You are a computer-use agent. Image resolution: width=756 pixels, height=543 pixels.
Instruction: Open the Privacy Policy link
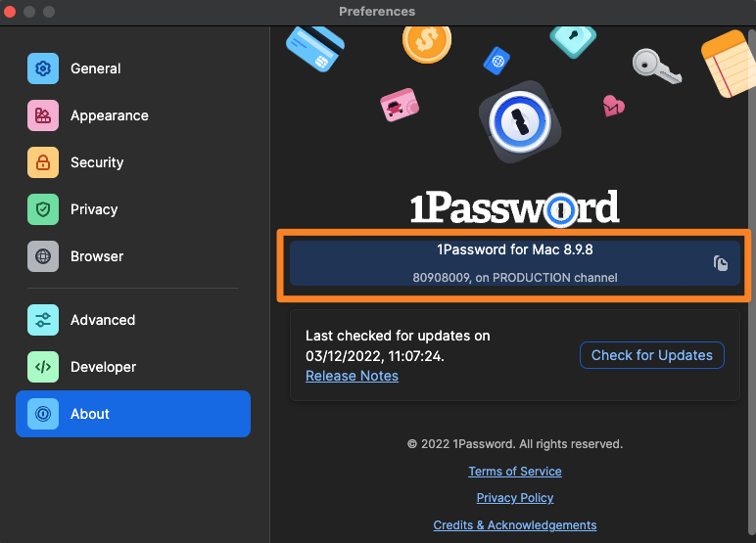(x=515, y=498)
